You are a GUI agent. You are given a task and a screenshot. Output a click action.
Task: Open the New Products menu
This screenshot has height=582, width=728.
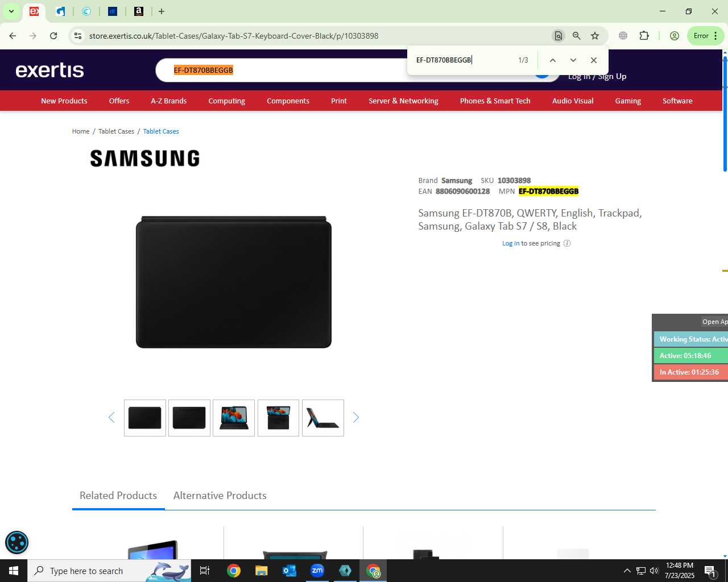[64, 101]
